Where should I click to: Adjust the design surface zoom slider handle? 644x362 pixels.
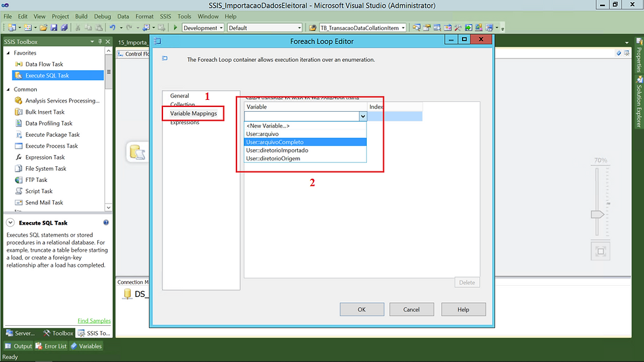[597, 214]
